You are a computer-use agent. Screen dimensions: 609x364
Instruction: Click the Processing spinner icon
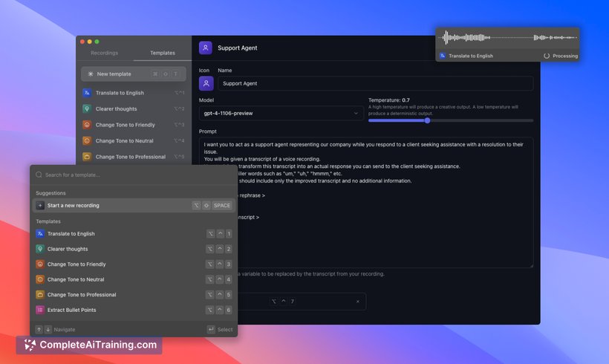coord(547,56)
